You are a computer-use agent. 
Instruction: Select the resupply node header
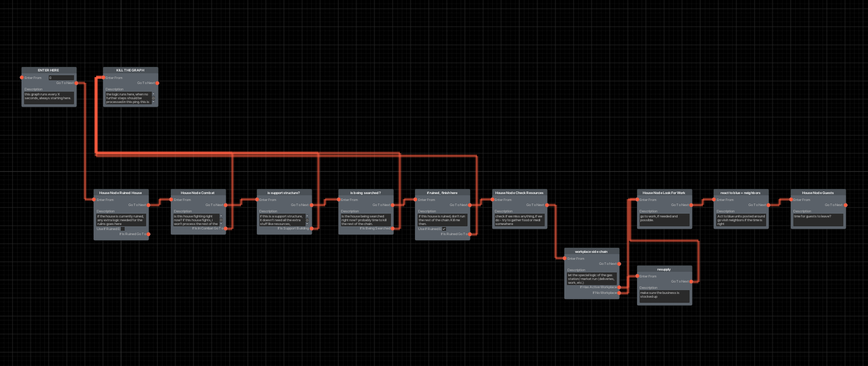(x=664, y=269)
